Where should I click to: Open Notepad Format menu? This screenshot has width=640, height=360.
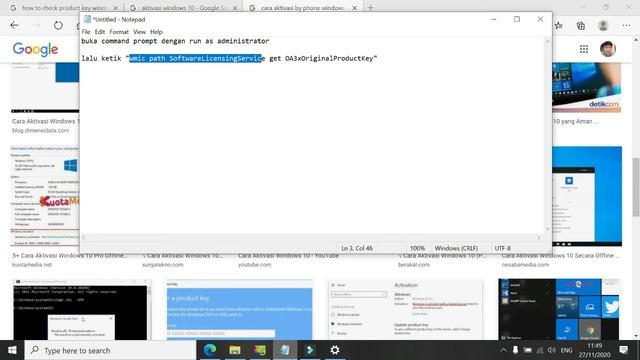click(x=119, y=31)
